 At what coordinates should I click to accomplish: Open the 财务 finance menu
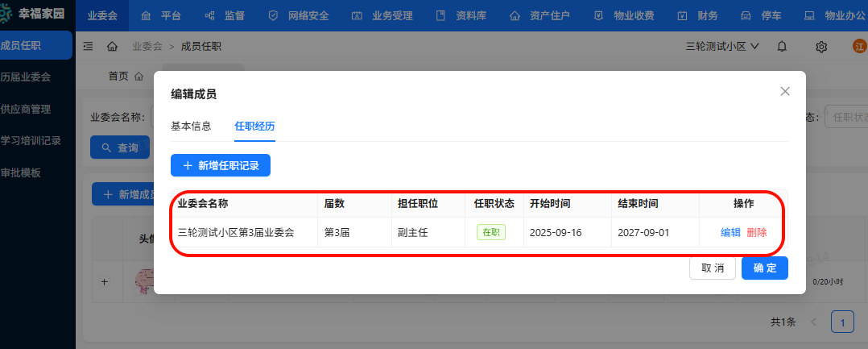point(697,15)
